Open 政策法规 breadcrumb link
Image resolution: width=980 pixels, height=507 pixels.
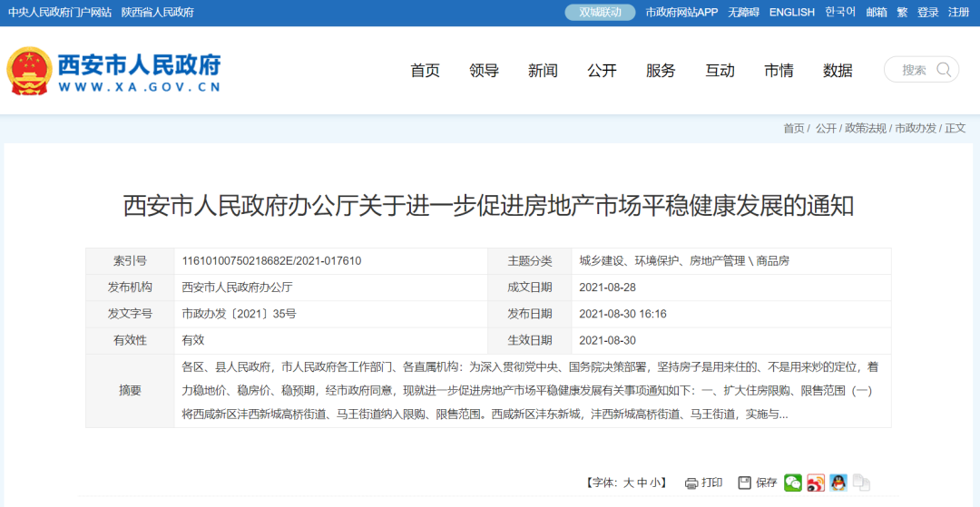click(x=865, y=129)
